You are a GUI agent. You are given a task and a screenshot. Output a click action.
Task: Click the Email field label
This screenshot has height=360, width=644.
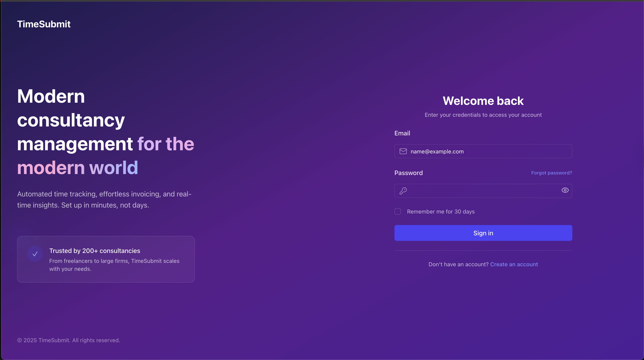(x=402, y=133)
